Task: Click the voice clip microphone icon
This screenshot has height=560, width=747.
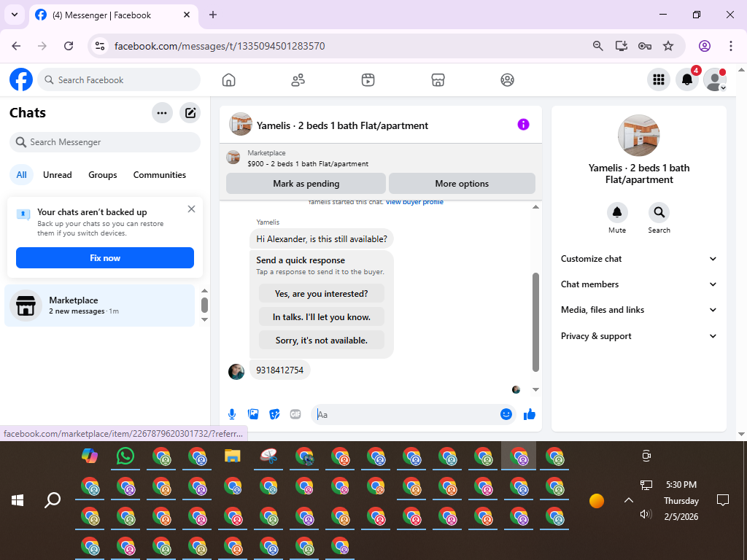Action: (232, 414)
